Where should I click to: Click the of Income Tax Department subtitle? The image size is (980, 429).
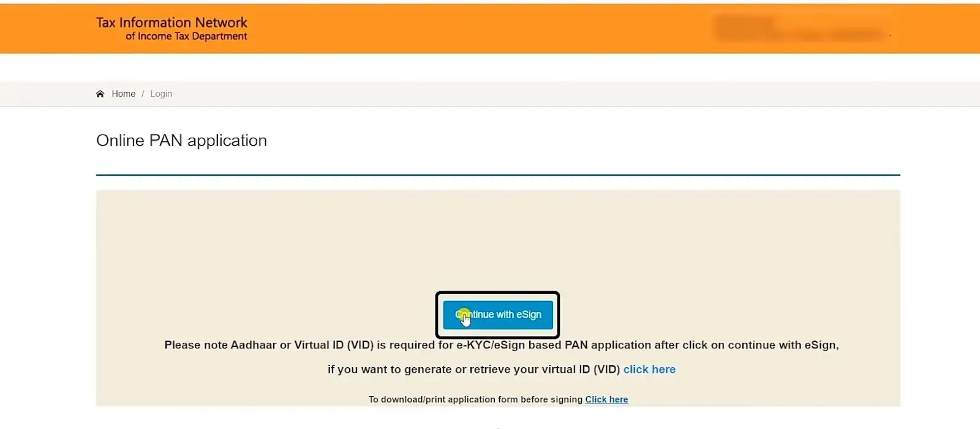(x=186, y=37)
